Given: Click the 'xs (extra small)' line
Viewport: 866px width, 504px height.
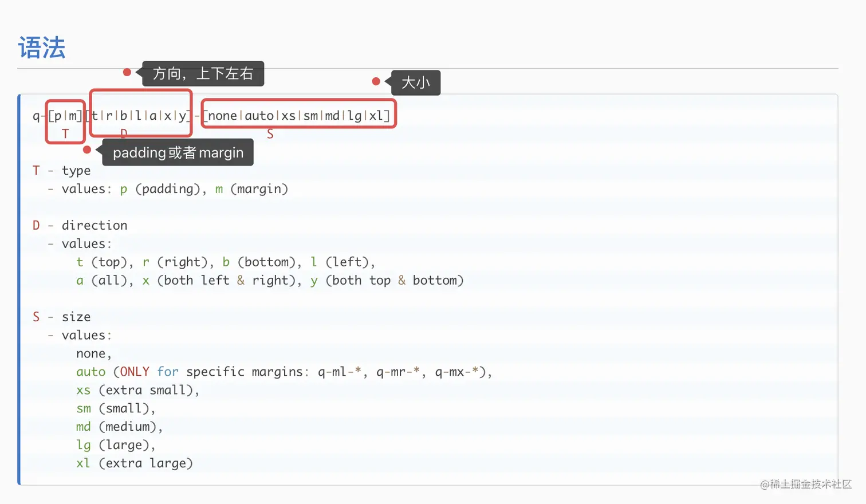Looking at the screenshot, I should (x=138, y=391).
